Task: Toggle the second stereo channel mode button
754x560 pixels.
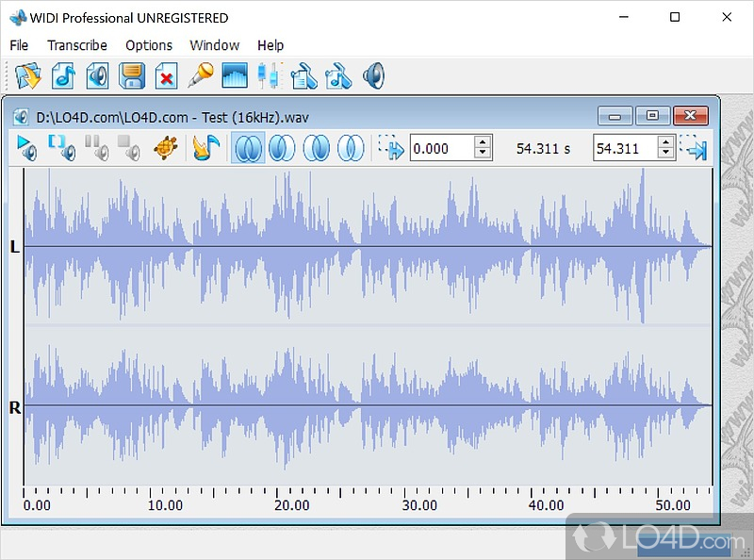Action: click(282, 148)
